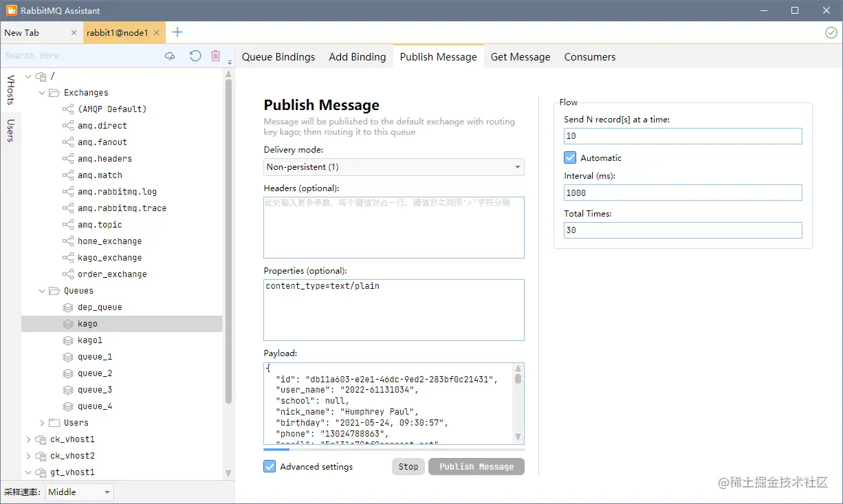Viewport: 843px width, 504px height.
Task: Close the New Tab tab
Action: coord(74,32)
